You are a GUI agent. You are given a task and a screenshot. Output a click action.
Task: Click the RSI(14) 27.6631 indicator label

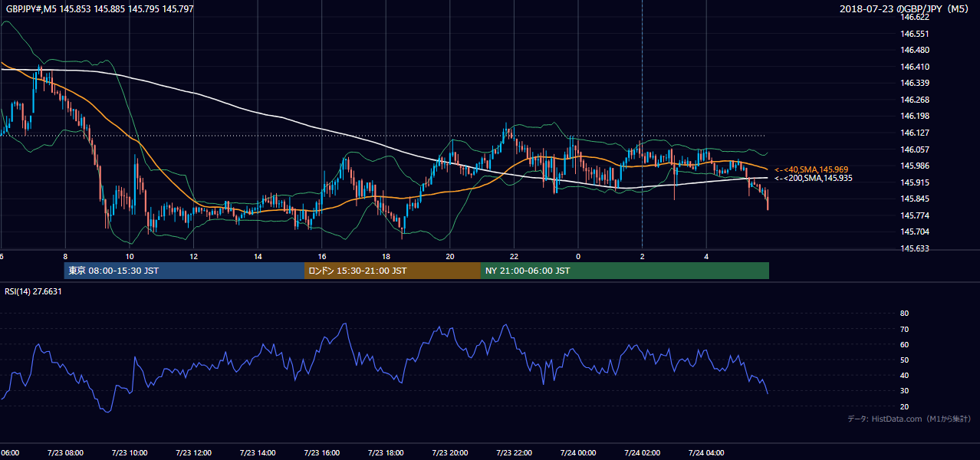pyautogui.click(x=33, y=291)
